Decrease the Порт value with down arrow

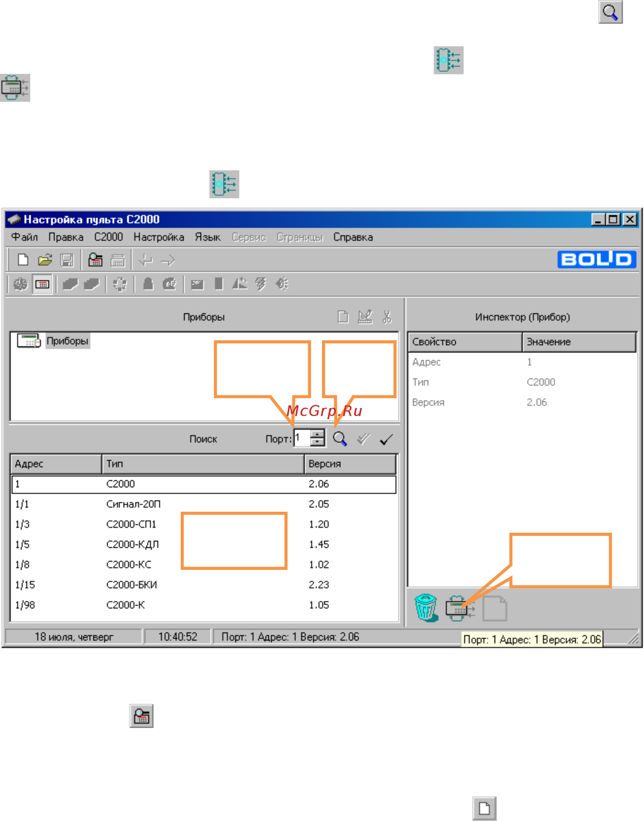(x=317, y=442)
